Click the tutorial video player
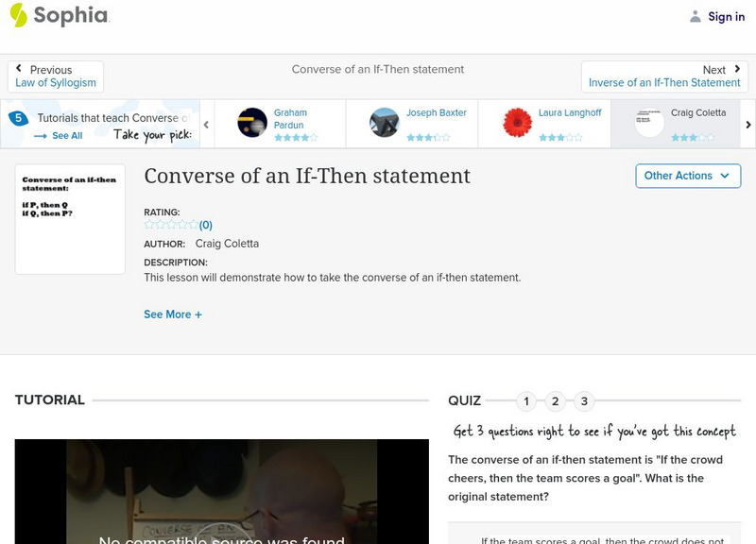The image size is (756, 544). (x=222, y=491)
